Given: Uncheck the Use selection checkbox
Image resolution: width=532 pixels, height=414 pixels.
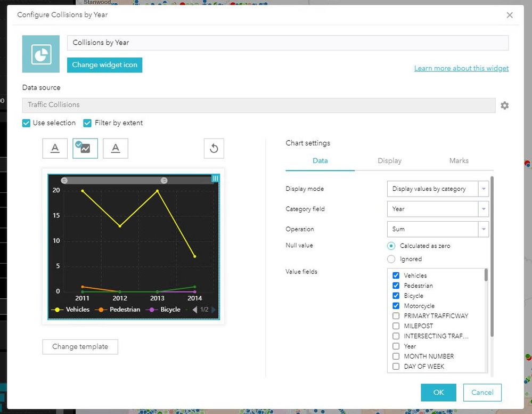Looking at the screenshot, I should [x=26, y=123].
